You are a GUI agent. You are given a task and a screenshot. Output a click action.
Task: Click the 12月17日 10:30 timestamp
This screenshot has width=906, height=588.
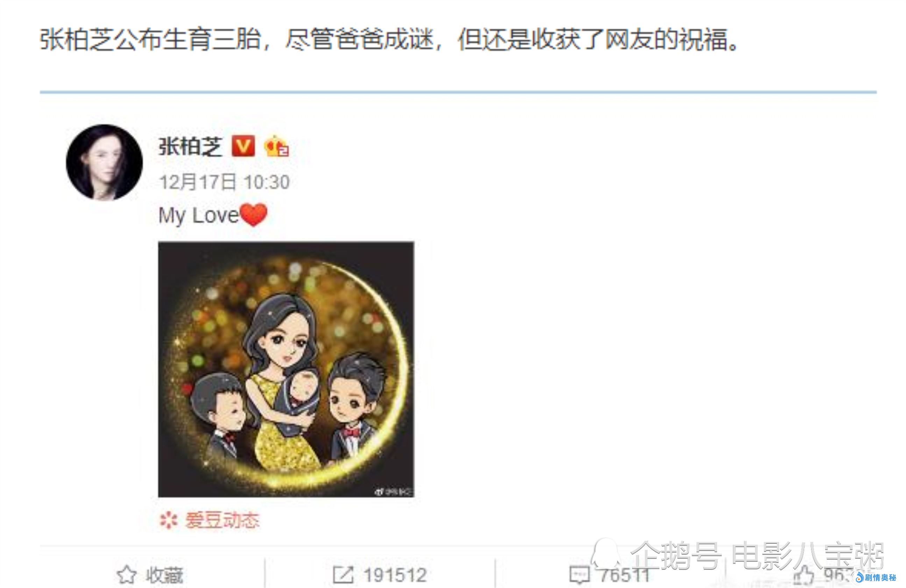pyautogui.click(x=224, y=182)
